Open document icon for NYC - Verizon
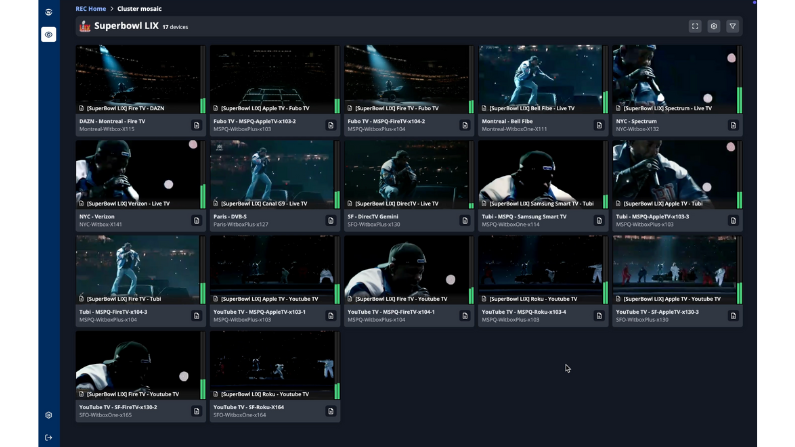 click(196, 220)
